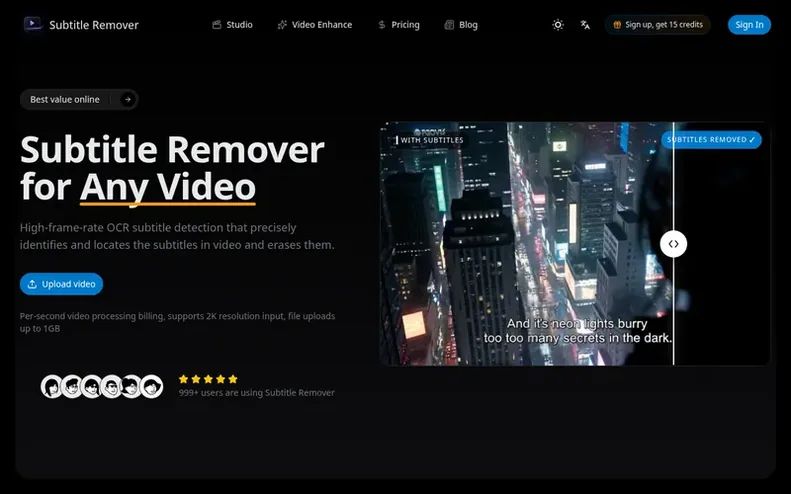The image size is (791, 494).
Task: Open the Studio menu item
Action: tap(232, 25)
